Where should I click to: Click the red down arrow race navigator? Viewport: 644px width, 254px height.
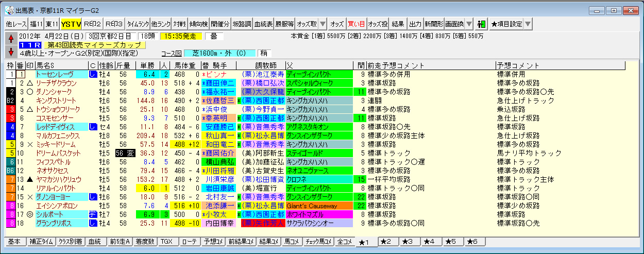[11, 51]
